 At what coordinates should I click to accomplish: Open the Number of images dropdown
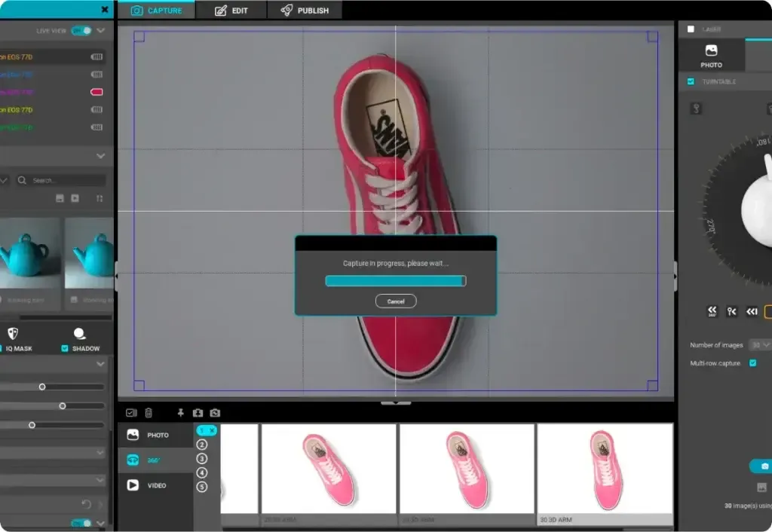[759, 345]
